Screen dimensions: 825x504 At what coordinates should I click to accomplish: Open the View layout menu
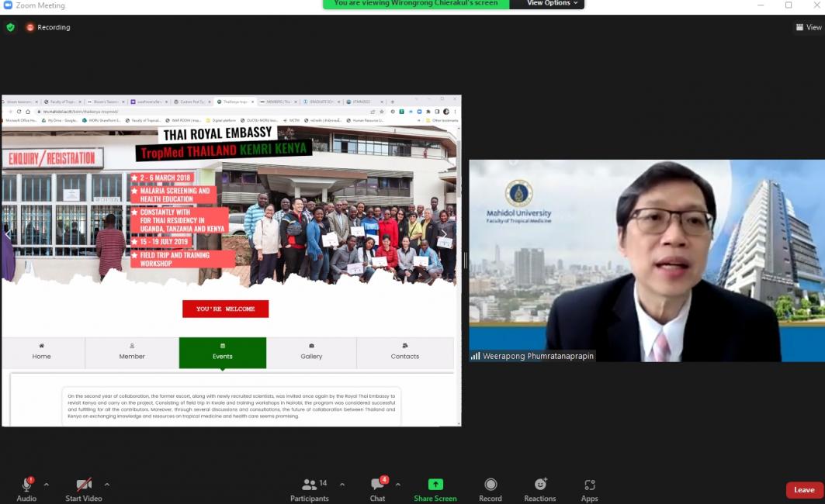click(809, 27)
